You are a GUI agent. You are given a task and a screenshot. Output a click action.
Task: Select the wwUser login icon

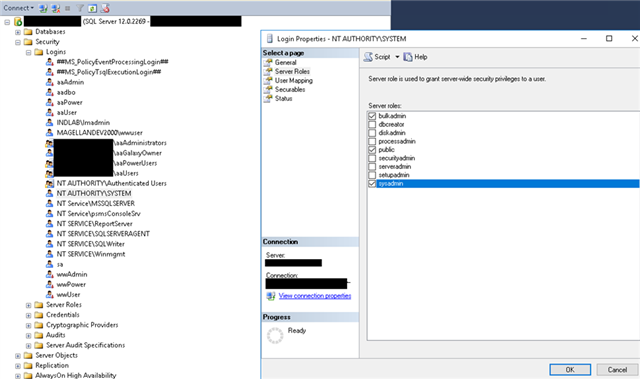(x=49, y=295)
